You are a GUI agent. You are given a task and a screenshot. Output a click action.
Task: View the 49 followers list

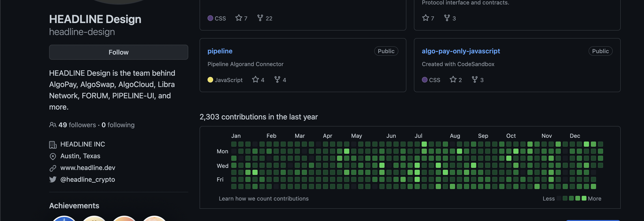tap(77, 125)
